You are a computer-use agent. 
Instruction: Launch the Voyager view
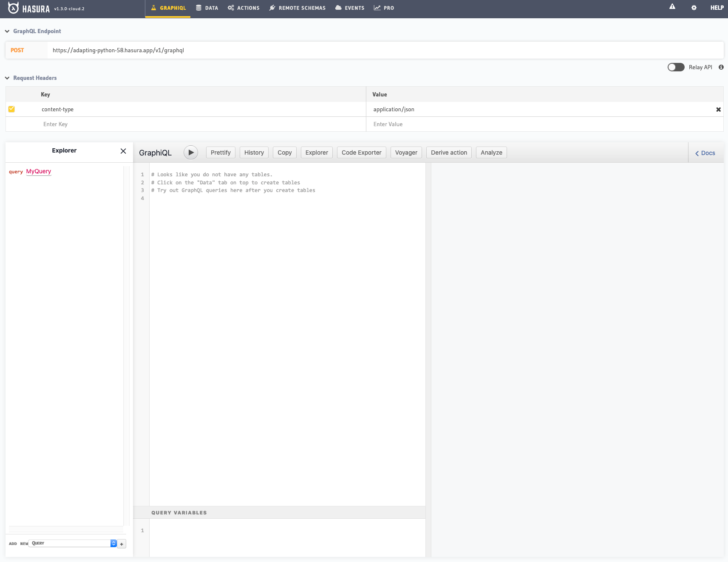(x=406, y=153)
